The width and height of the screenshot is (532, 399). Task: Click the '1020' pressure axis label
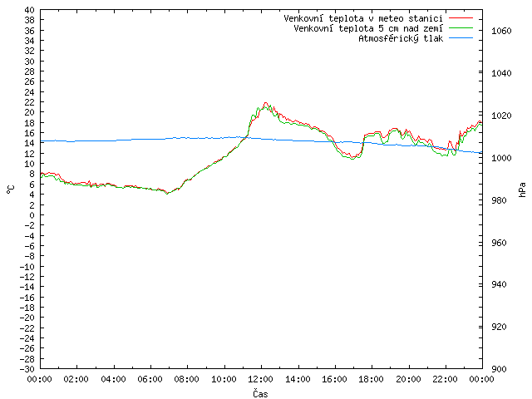coord(501,116)
